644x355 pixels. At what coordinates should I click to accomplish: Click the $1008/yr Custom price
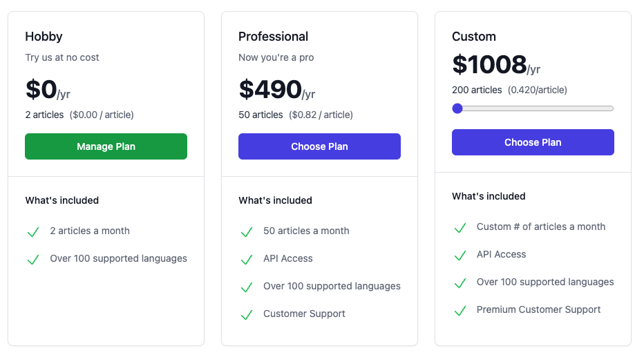(x=495, y=65)
